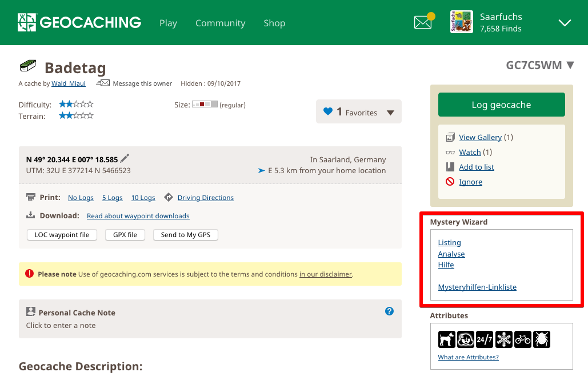Open Mystery Wizard Analyse link
This screenshot has height=376, width=588.
pos(451,254)
